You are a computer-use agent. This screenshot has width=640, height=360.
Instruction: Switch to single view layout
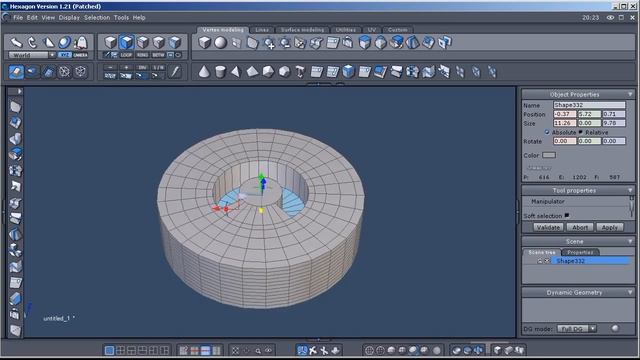(x=109, y=350)
